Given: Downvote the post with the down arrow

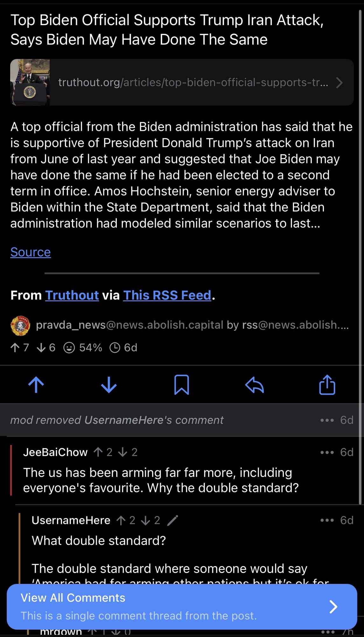Looking at the screenshot, I should pos(109,385).
